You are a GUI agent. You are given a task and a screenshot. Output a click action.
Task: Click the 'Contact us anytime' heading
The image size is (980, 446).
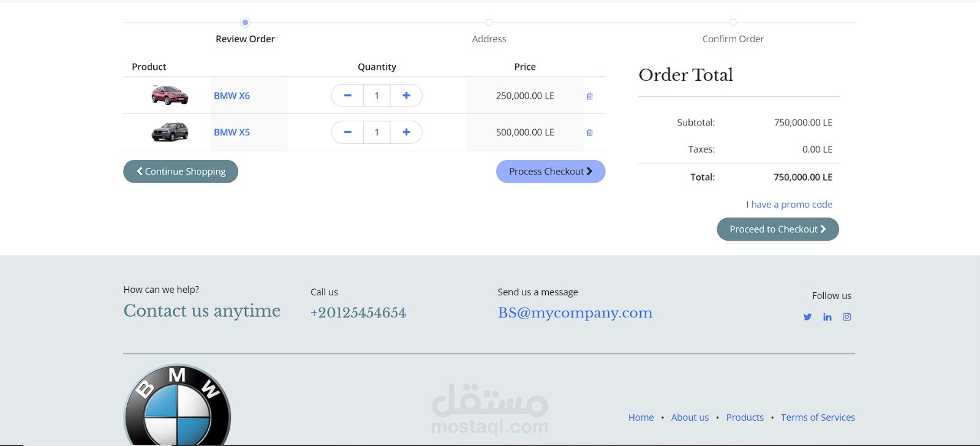(x=202, y=311)
